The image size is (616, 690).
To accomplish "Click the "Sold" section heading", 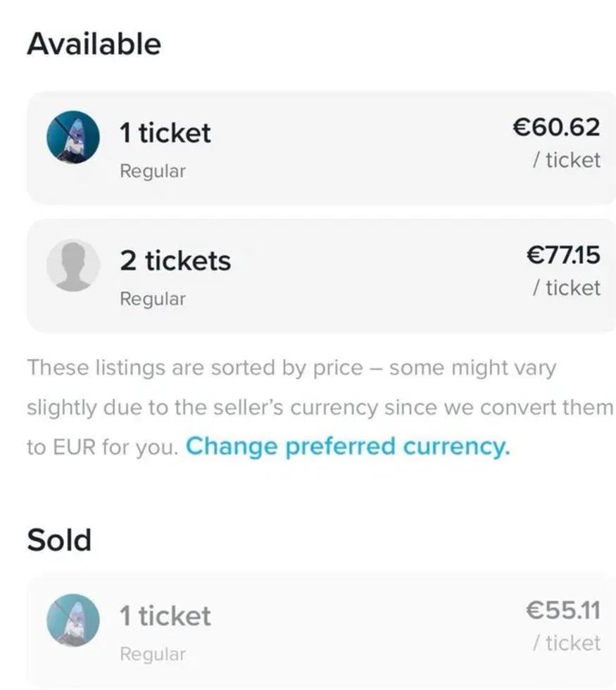I will pos(59,540).
